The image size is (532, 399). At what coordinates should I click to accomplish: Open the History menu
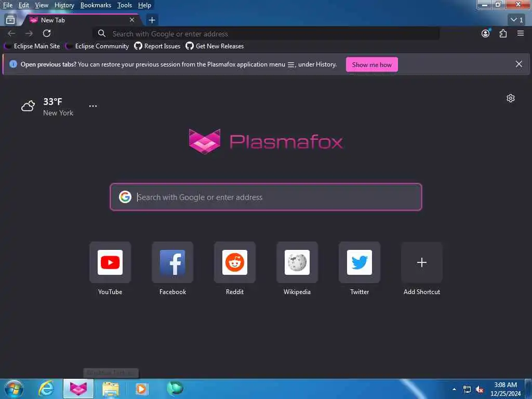[64, 5]
